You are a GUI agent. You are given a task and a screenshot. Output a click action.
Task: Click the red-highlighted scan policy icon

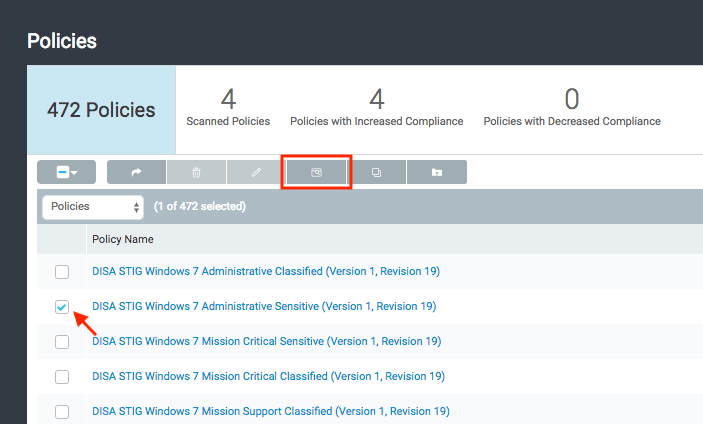coord(316,173)
